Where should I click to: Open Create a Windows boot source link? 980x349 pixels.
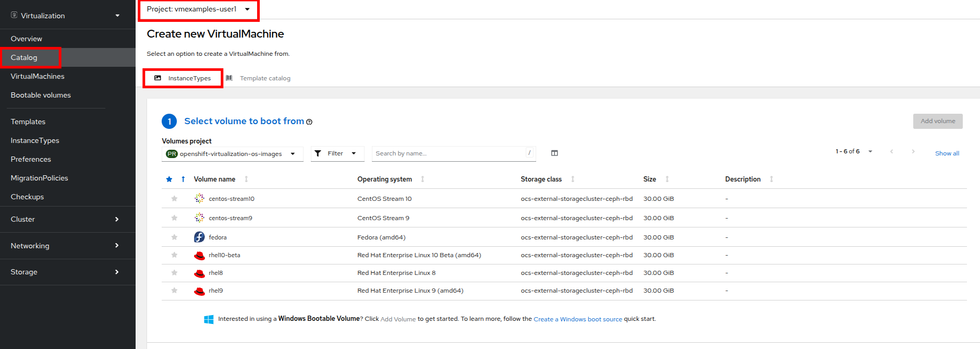pyautogui.click(x=577, y=319)
